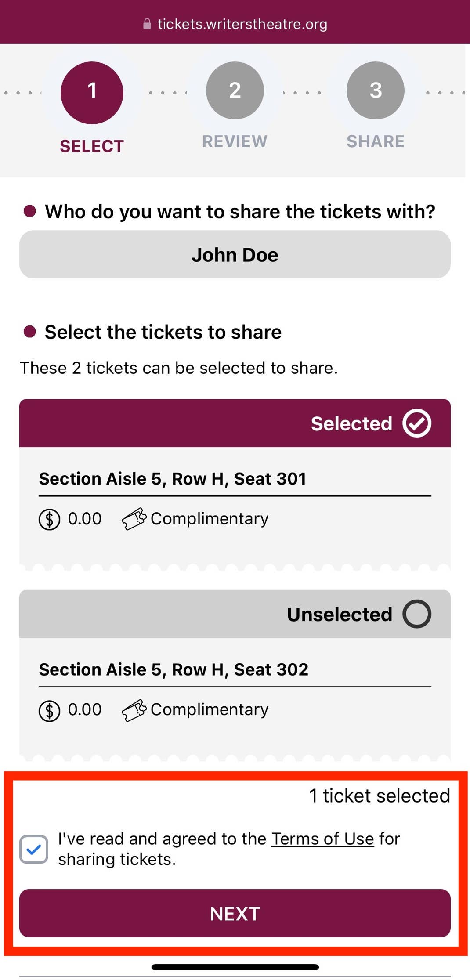The image size is (470, 980).
Task: Click the ticket icon for Seat 301
Action: click(x=134, y=519)
